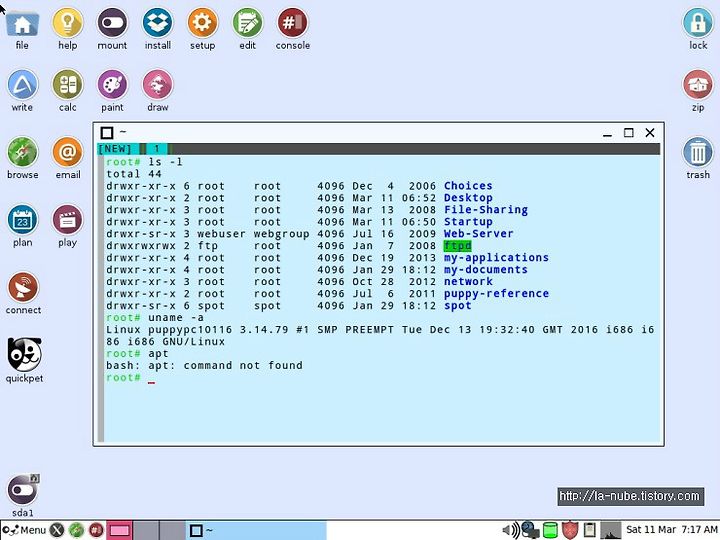Open the setup gear icon
The width and height of the screenshot is (720, 540).
coord(202,23)
